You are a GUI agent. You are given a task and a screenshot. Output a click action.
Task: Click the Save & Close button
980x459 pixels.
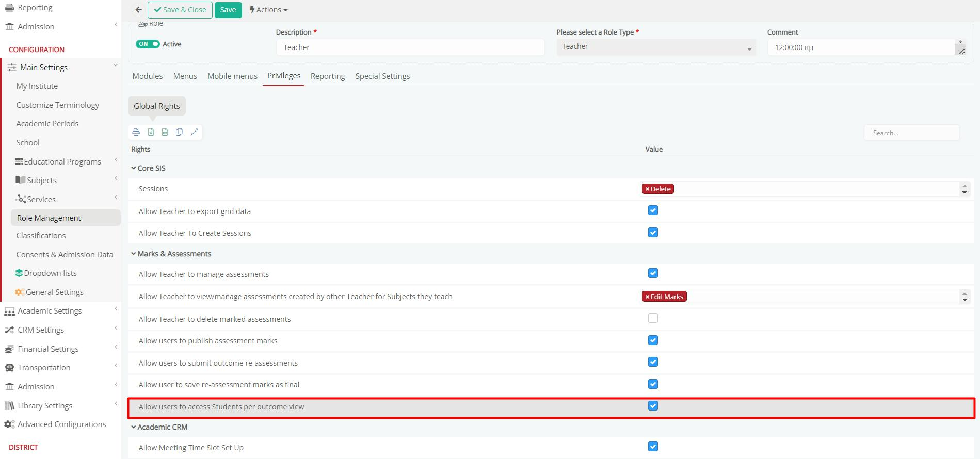(x=180, y=10)
